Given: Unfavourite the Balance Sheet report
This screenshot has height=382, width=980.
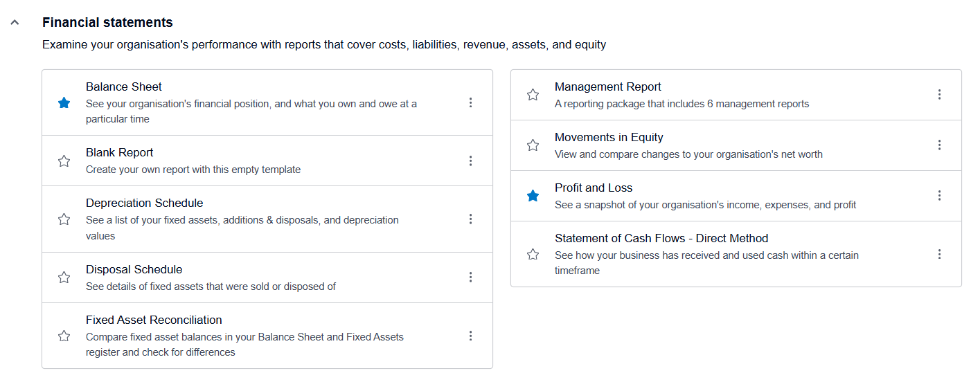Looking at the screenshot, I should 64,103.
